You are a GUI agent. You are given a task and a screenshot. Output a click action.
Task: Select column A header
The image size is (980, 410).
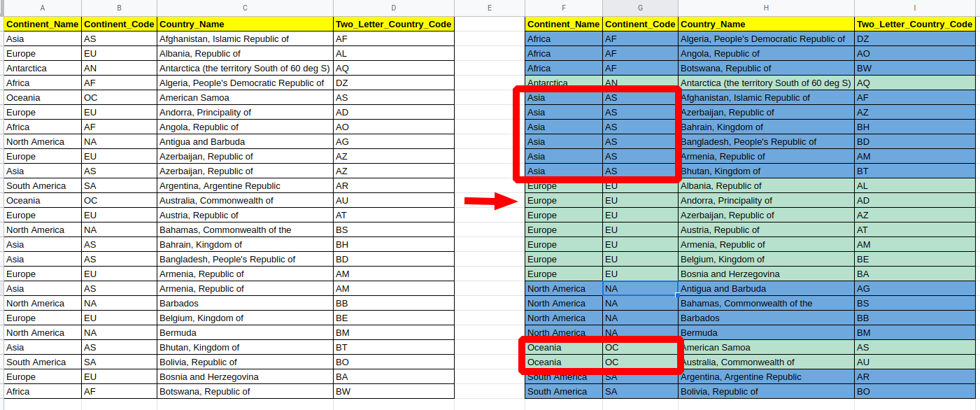42,8
